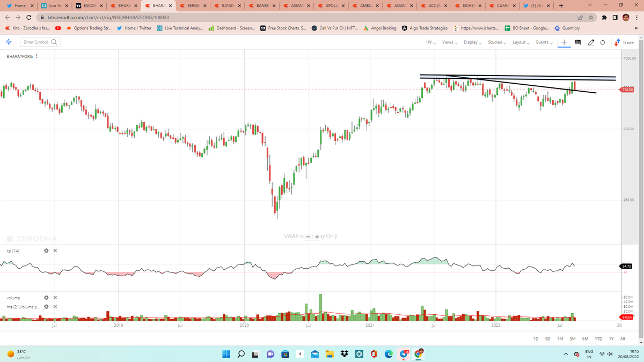The width and height of the screenshot is (644, 362).
Task: Switch to the ESCORTS browser tab
Action: pyautogui.click(x=89, y=6)
